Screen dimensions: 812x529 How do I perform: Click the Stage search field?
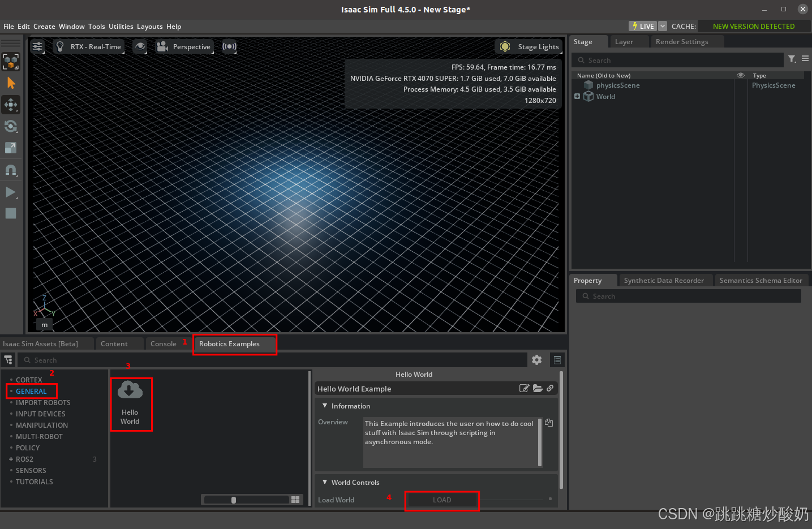[x=677, y=60]
